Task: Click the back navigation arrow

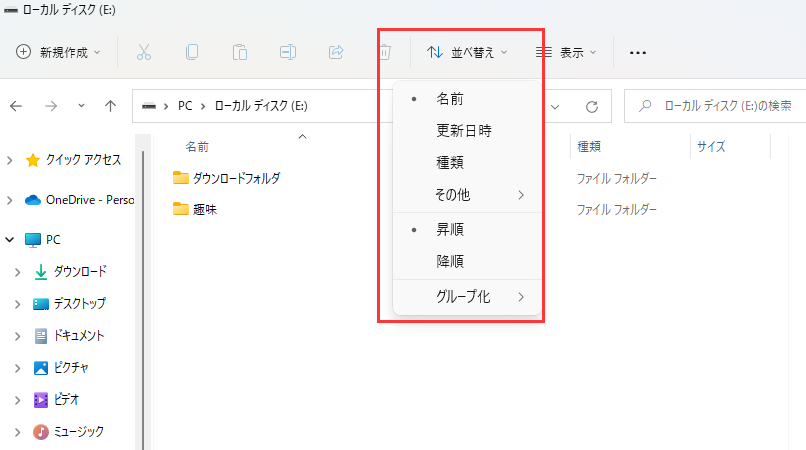Action: tap(16, 106)
